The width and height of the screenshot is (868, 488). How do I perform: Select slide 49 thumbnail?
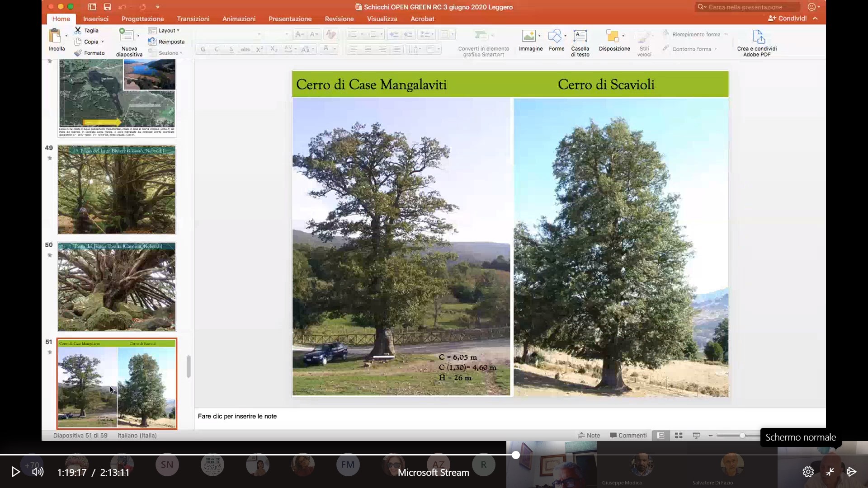tap(117, 190)
